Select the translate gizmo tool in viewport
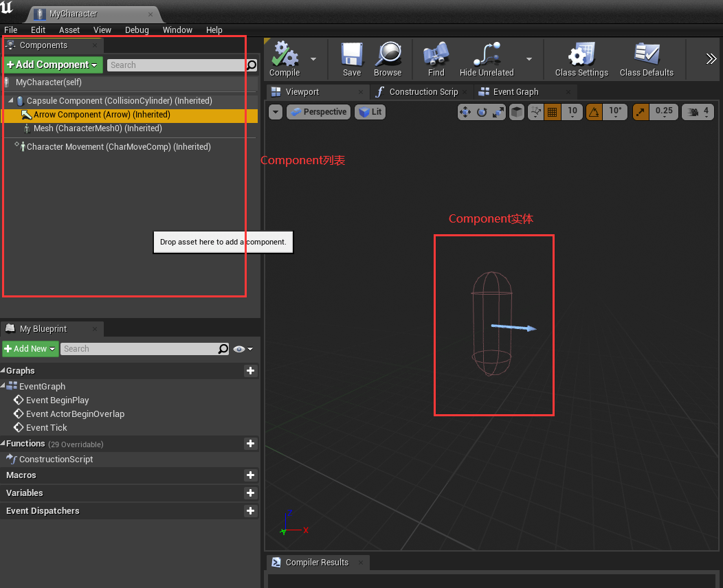Image resolution: width=723 pixels, height=588 pixels. pos(465,112)
